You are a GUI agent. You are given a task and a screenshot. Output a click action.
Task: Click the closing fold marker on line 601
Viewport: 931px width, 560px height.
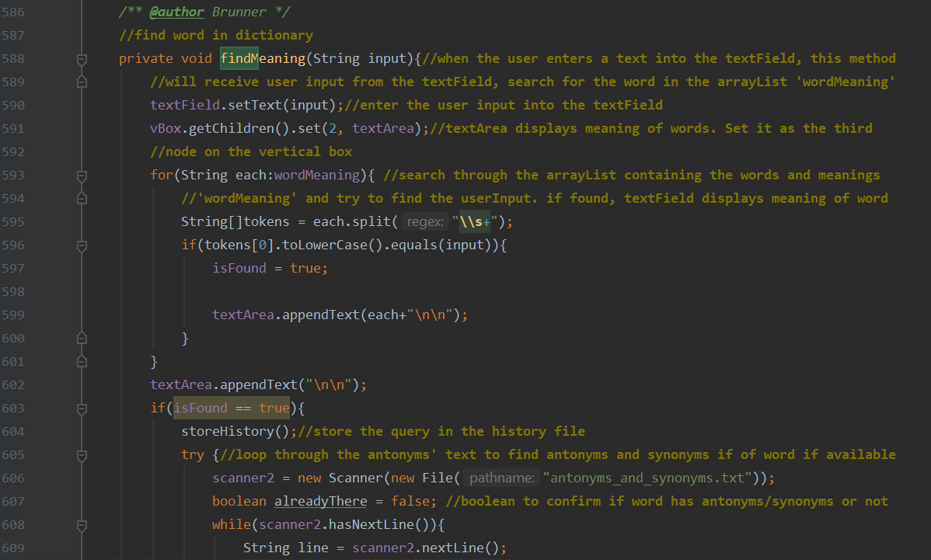tap(82, 362)
